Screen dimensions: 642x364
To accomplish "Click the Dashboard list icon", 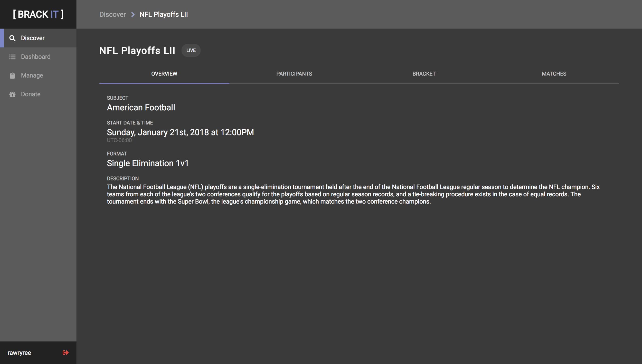I will click(12, 57).
